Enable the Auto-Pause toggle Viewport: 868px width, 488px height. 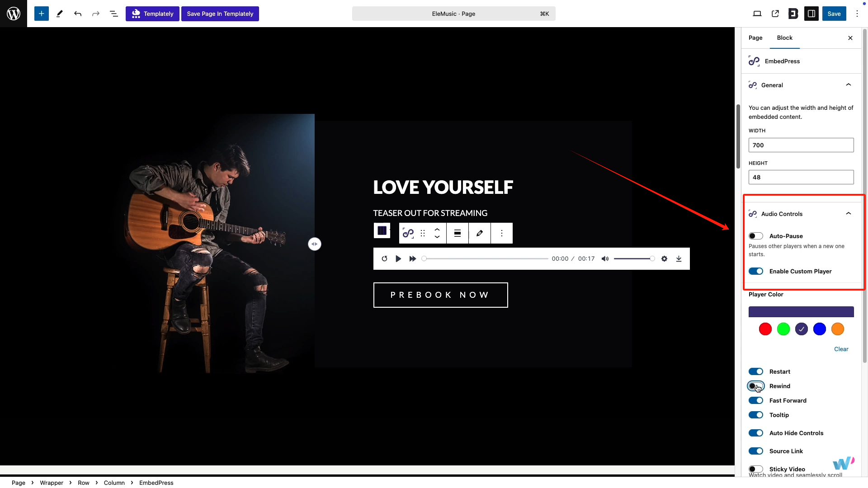[756, 236]
